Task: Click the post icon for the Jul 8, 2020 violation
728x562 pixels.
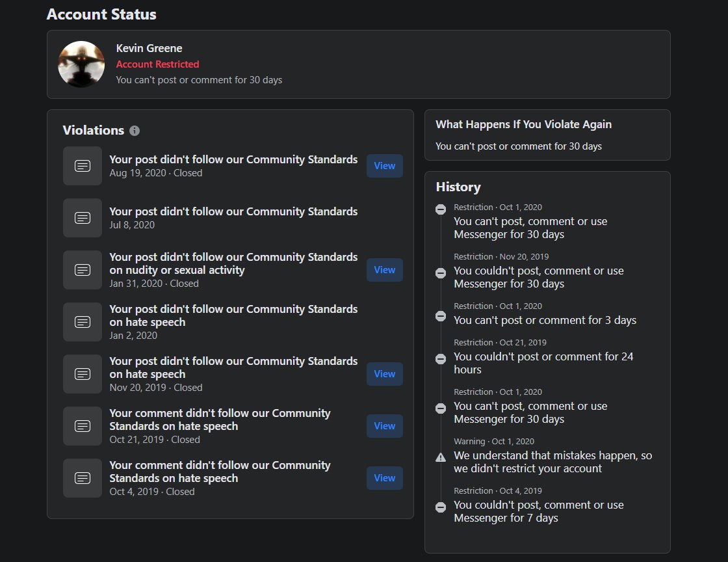Action: coord(83,218)
